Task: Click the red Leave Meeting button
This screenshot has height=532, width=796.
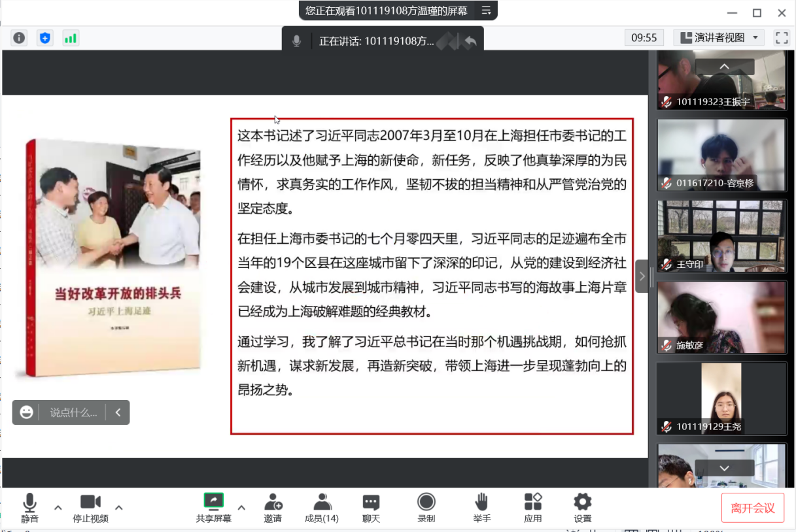Action: pos(752,508)
